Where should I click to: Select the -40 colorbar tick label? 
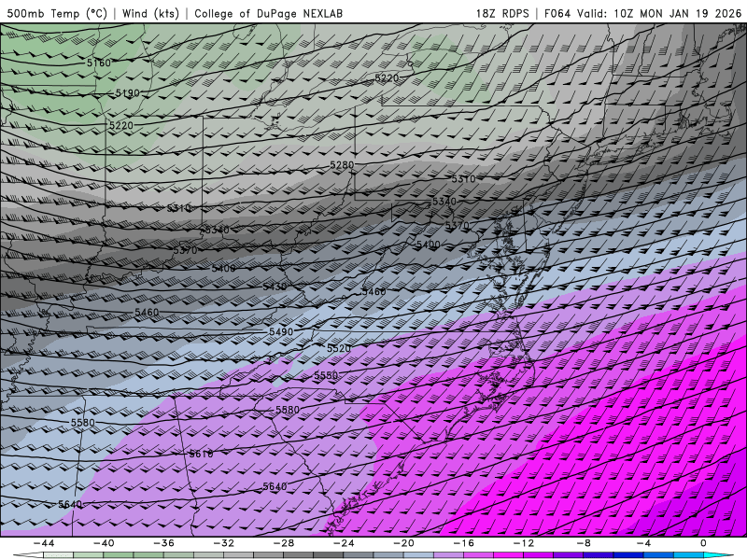coord(104,543)
